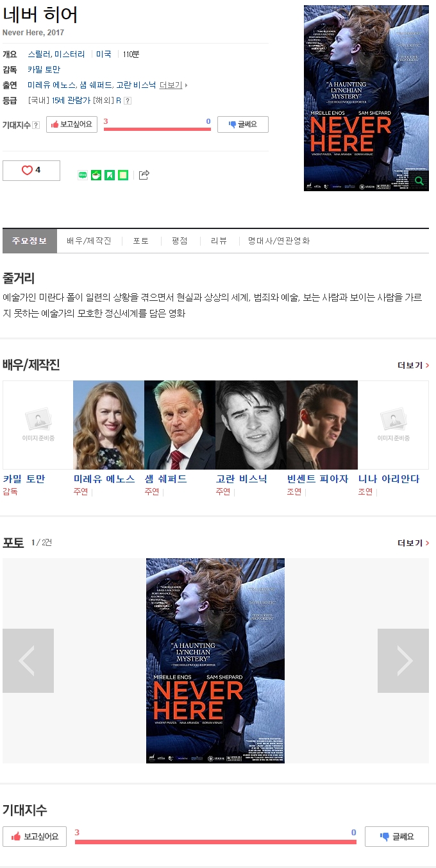436x868 pixels.
Task: Show next photo with right arrow
Action: click(x=403, y=661)
